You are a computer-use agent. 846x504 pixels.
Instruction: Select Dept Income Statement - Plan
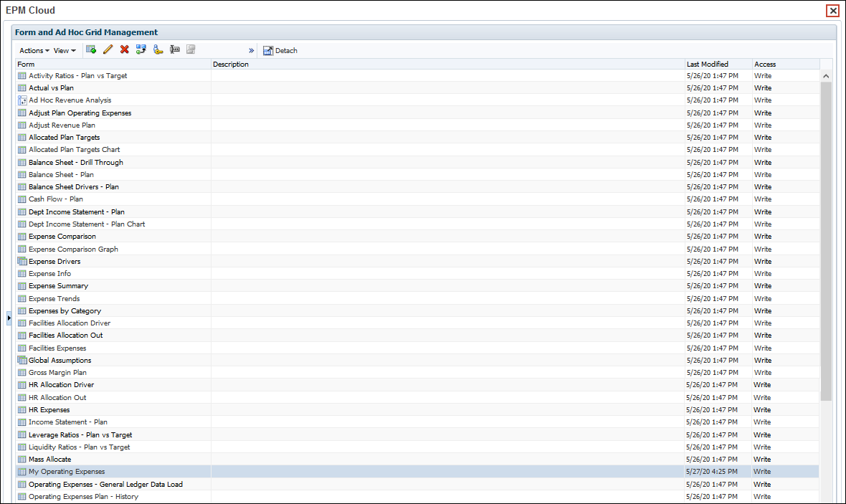coord(77,212)
